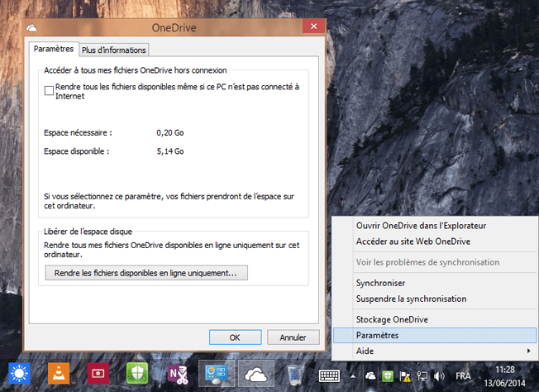Open VLC media player from taskbar
The image size is (539, 392).
(59, 374)
